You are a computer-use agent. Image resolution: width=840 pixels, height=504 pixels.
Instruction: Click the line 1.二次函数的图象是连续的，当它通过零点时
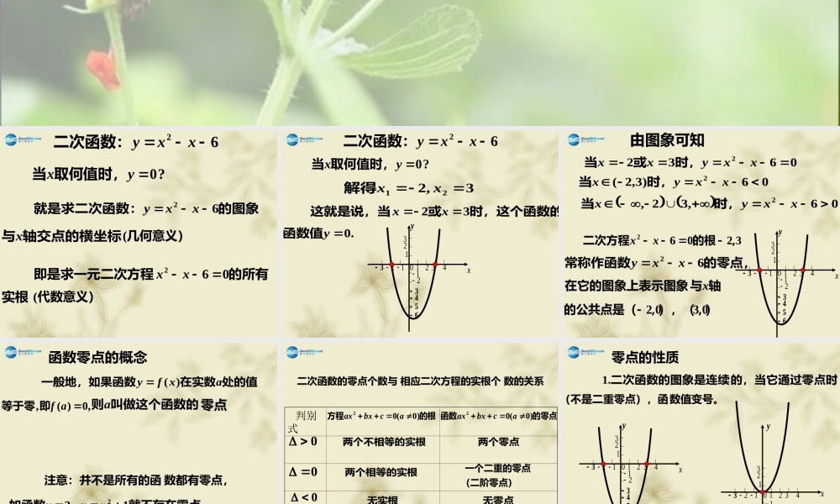719,380
